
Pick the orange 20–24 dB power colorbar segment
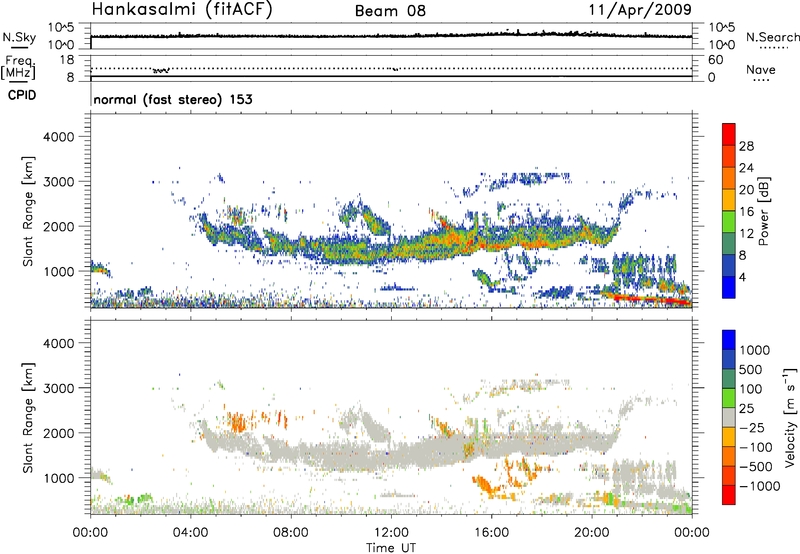click(729, 179)
